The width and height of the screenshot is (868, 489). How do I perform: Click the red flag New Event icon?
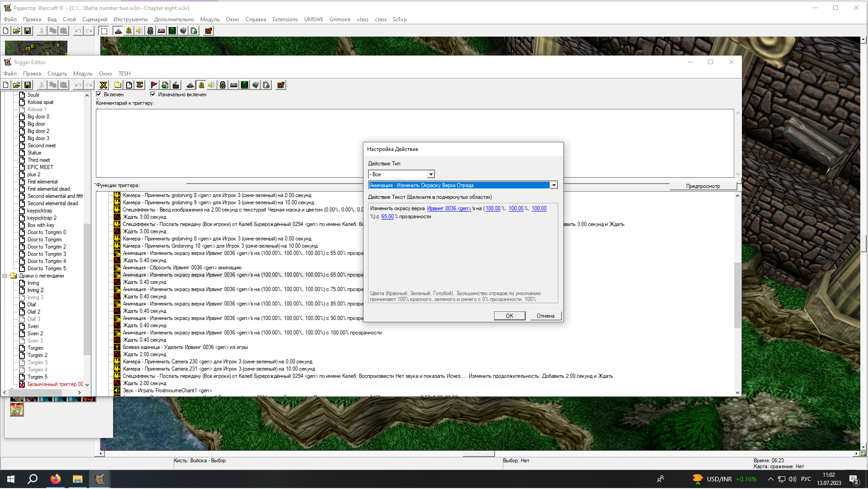tap(154, 85)
